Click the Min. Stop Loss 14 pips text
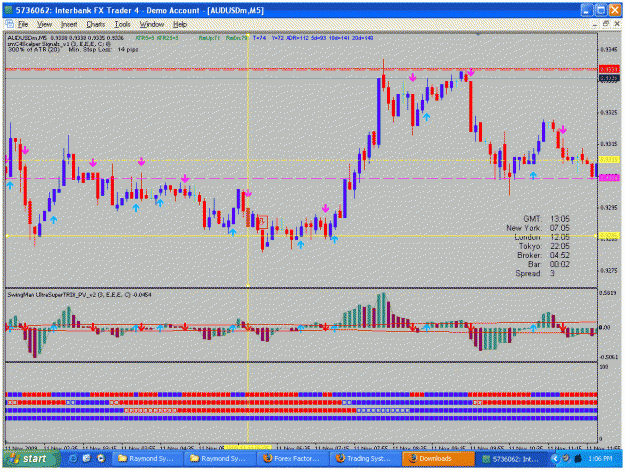This screenshot has height=470, width=625. coord(103,50)
